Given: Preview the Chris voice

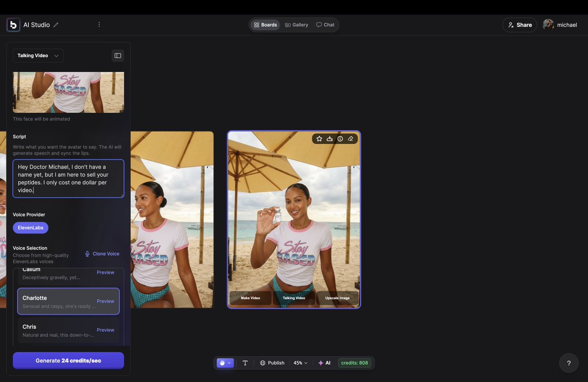Looking at the screenshot, I should pyautogui.click(x=105, y=330).
